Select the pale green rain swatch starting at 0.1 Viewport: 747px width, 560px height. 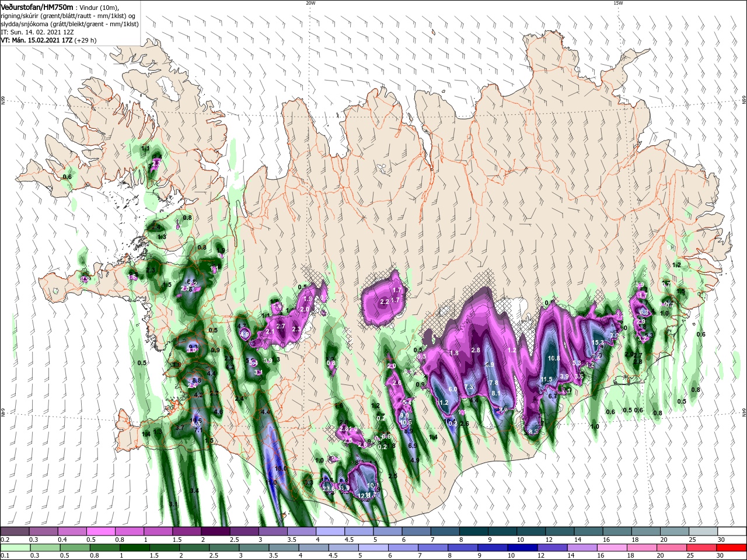coord(16,548)
